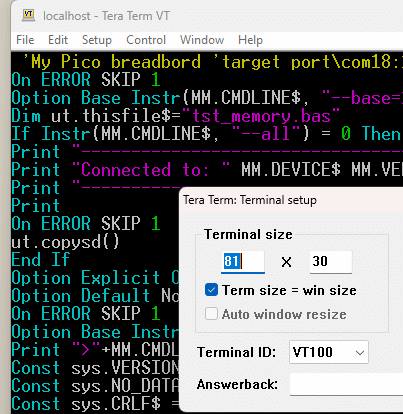Viewport: 403px width, 414px height.
Task: Click the Tera Term VT title bar icon
Action: tap(28, 15)
